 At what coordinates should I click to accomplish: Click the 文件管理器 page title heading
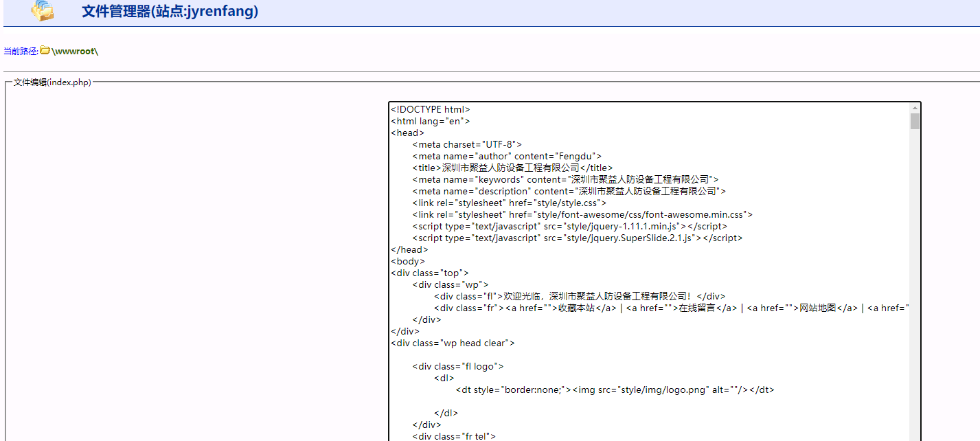click(170, 11)
